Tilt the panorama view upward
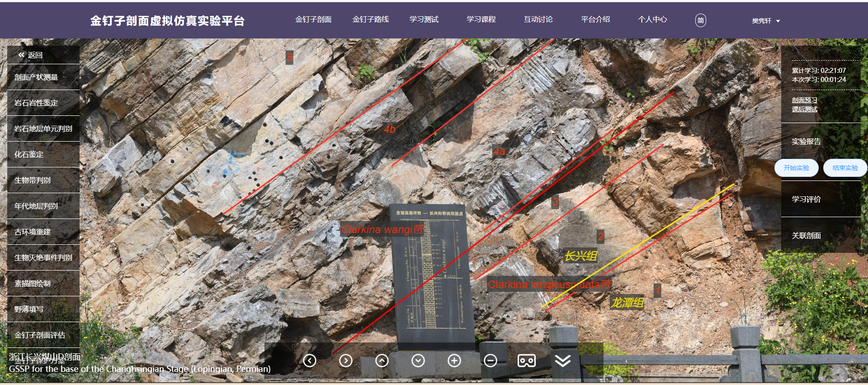The height and width of the screenshot is (385, 868). (382, 361)
